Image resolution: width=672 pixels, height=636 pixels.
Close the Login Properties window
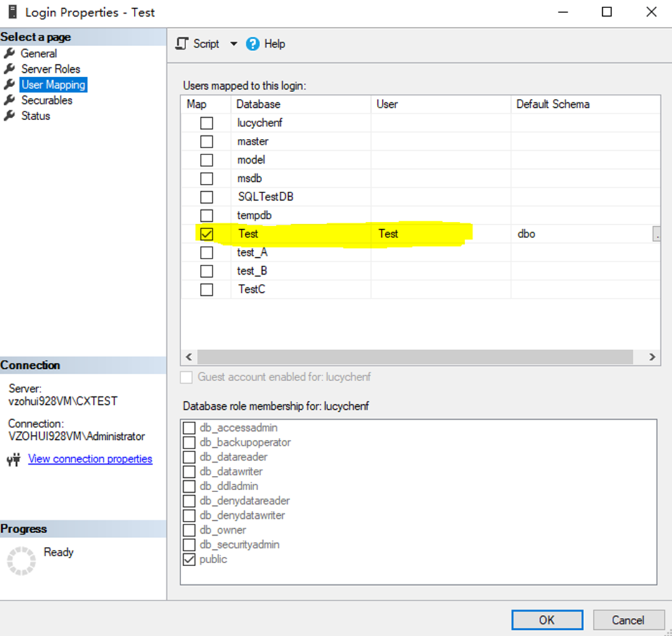(x=651, y=12)
